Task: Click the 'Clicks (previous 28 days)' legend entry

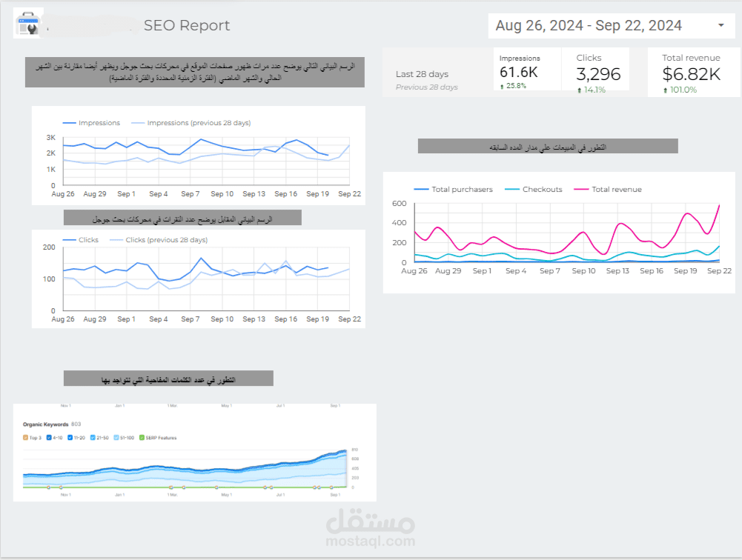Action: tap(159, 240)
